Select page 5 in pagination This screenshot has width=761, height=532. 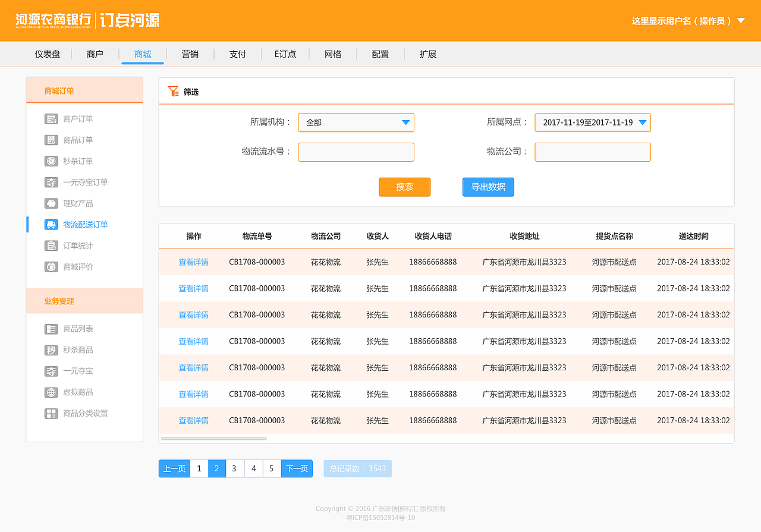(x=272, y=468)
